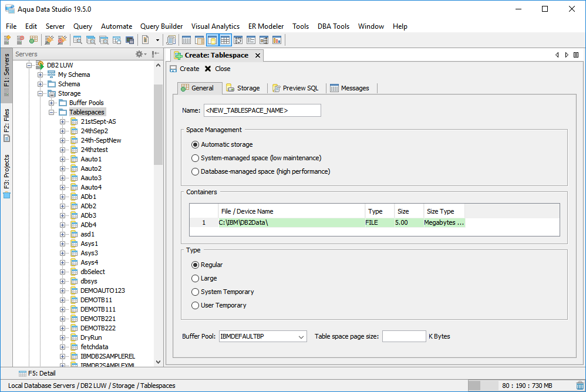586x392 pixels.
Task: Click the table with green dot toolbar icon
Action: (x=33, y=40)
